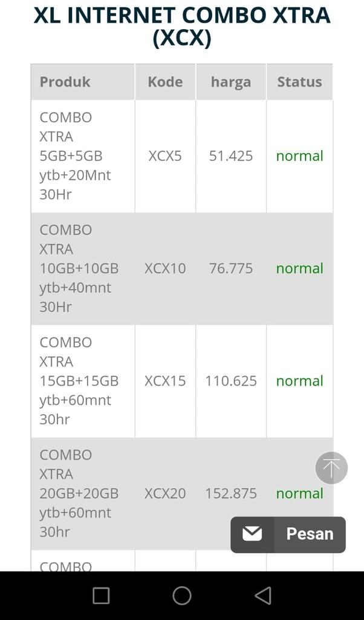Viewport: 364px width, 620px height.
Task: Tap the Android back triangle icon
Action: point(263,596)
